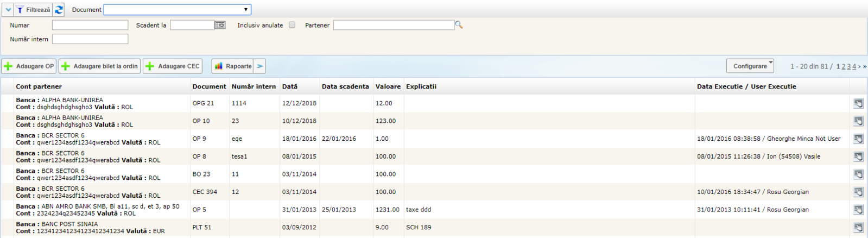
Task: Open the action icon for the PLT 51 row
Action: coord(858,228)
